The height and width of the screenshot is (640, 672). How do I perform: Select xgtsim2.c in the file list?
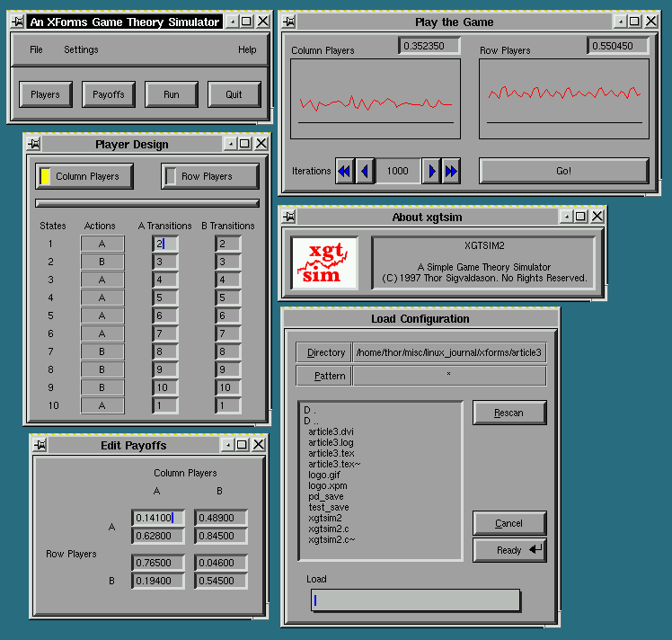(x=326, y=529)
